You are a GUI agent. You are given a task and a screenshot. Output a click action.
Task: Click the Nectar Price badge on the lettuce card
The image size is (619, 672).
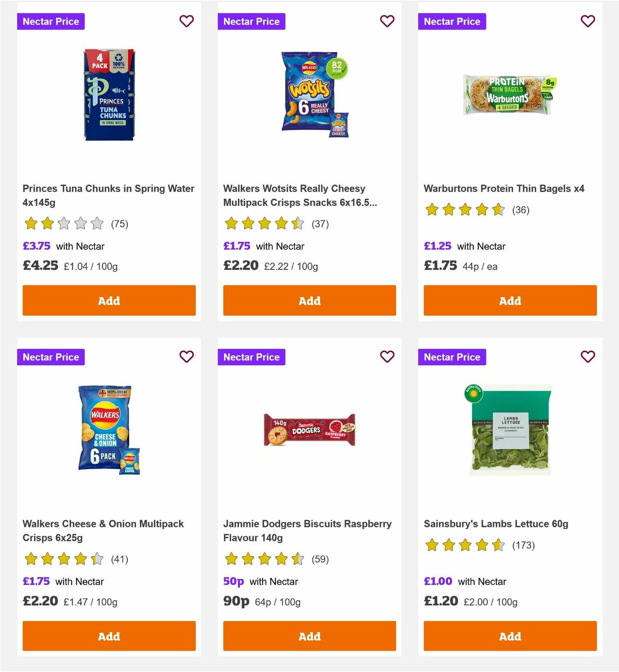click(x=452, y=357)
